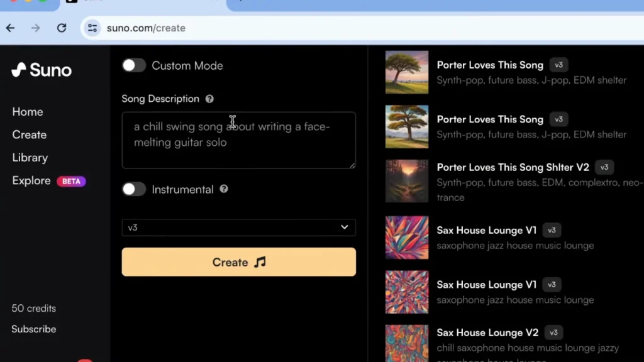
Task: Click the 50 credits label
Action: click(x=34, y=308)
